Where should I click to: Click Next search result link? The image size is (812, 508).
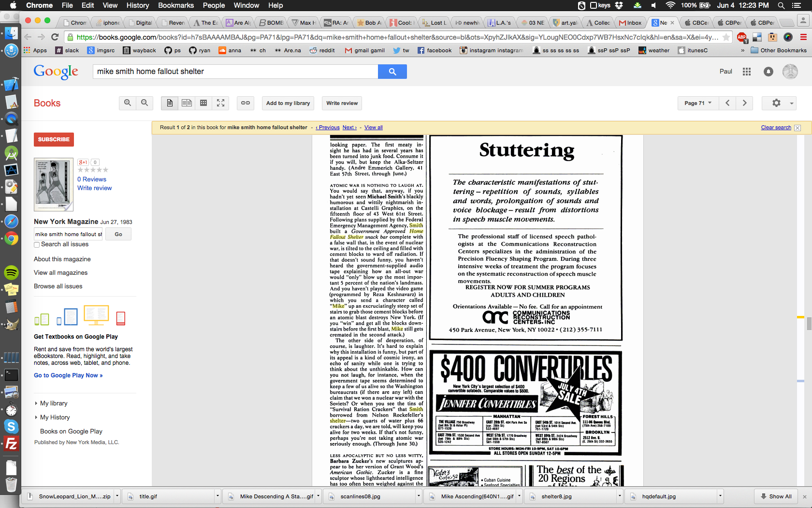click(x=349, y=128)
